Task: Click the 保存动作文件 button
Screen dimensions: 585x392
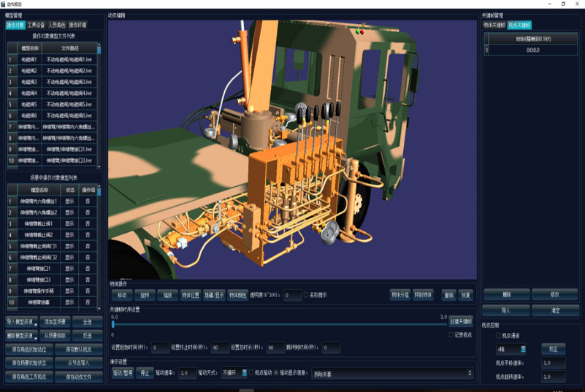Action: [x=78, y=377]
